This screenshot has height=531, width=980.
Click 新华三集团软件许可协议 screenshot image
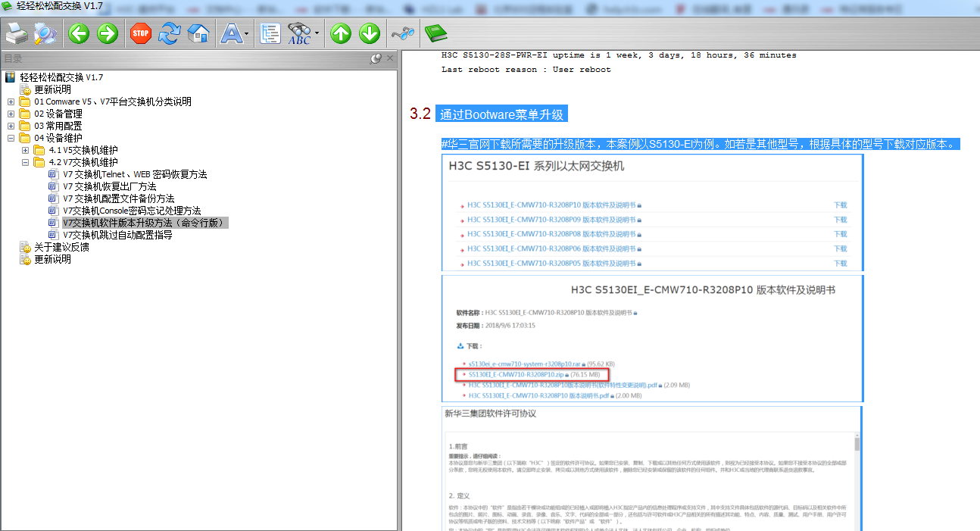coord(653,468)
